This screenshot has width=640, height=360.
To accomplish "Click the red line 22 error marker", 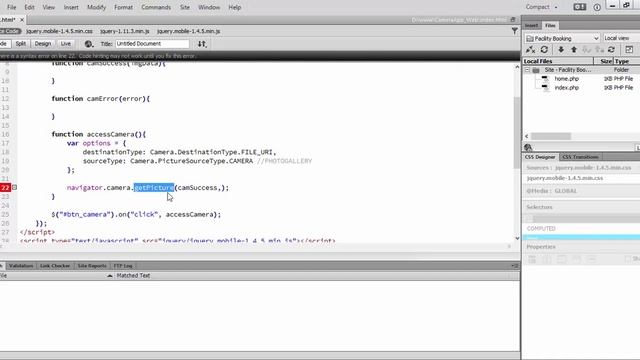I will (5, 187).
